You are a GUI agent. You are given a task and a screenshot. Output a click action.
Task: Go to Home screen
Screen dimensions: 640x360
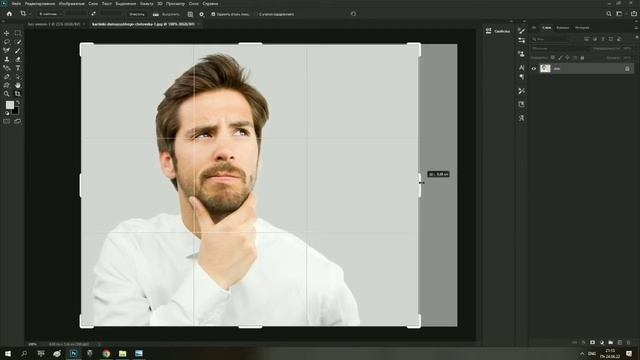[9, 14]
